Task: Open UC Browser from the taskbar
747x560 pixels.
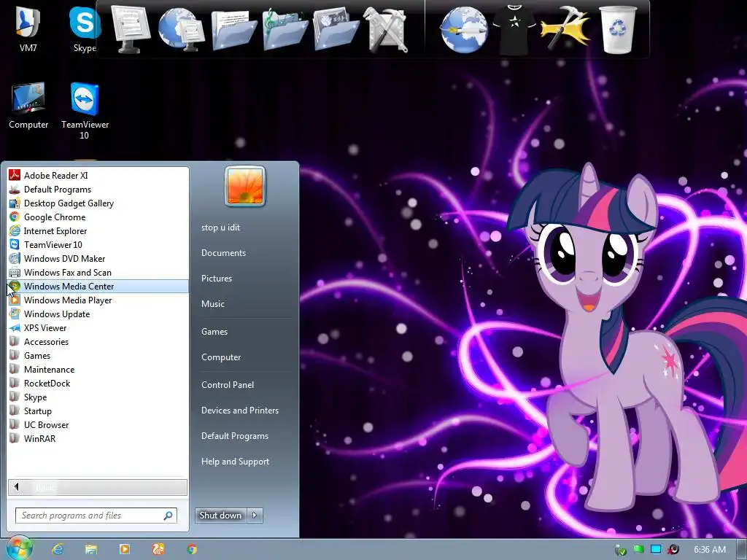Action: 158,549
